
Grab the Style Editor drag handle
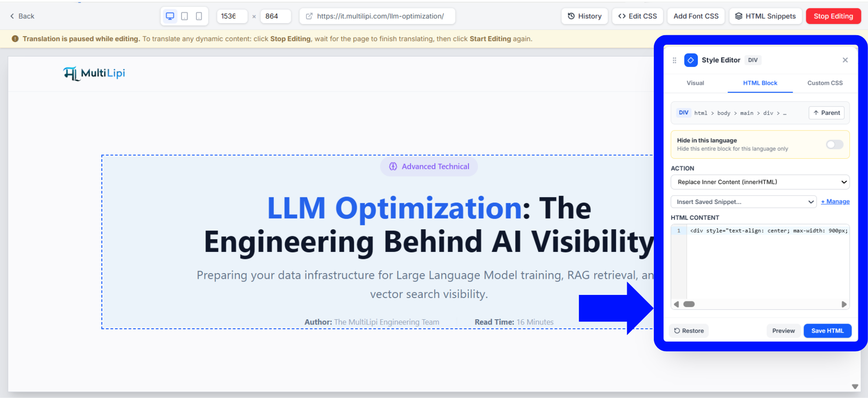pyautogui.click(x=674, y=60)
